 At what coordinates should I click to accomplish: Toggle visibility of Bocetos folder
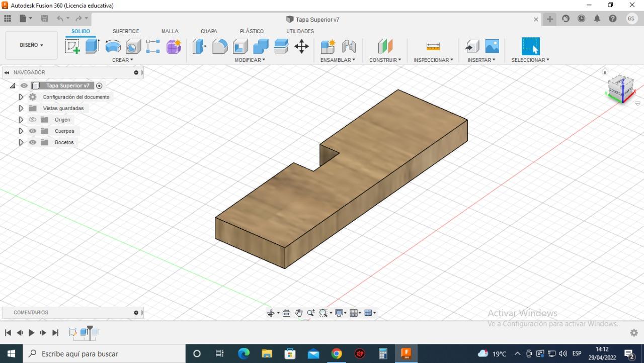click(x=33, y=142)
